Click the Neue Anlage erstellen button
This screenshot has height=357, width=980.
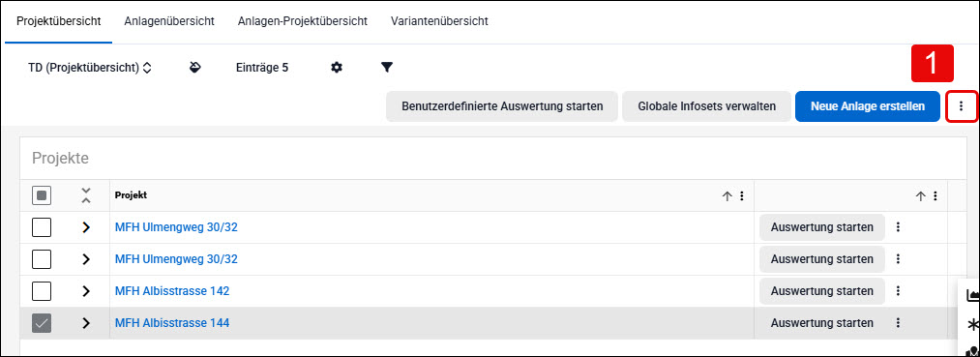(868, 106)
